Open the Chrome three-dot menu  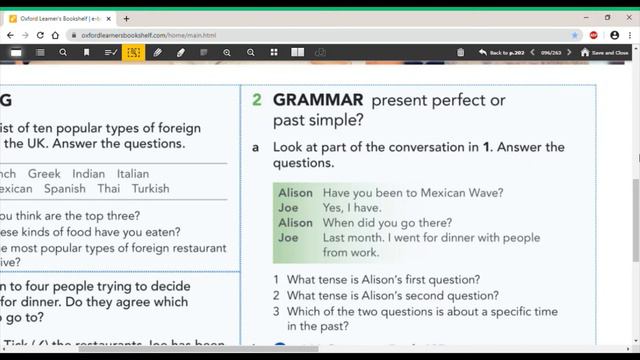pyautogui.click(x=630, y=36)
